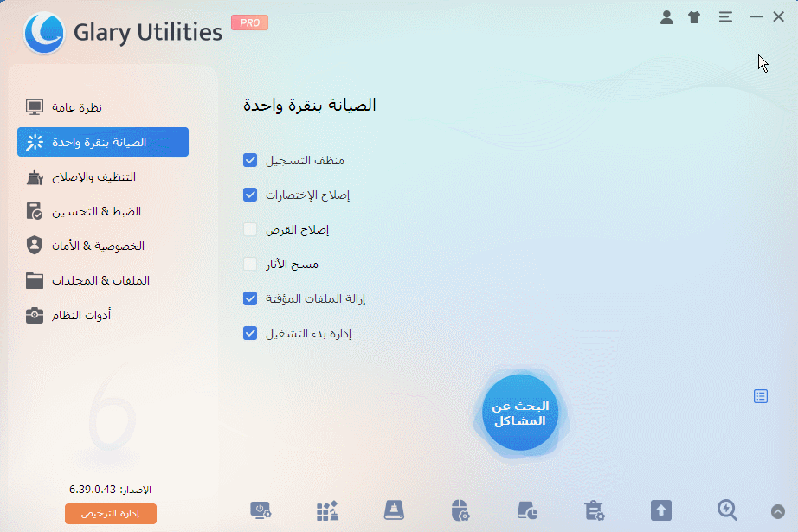Open the software update upload-arrow icon
The height and width of the screenshot is (532, 798).
(660, 510)
